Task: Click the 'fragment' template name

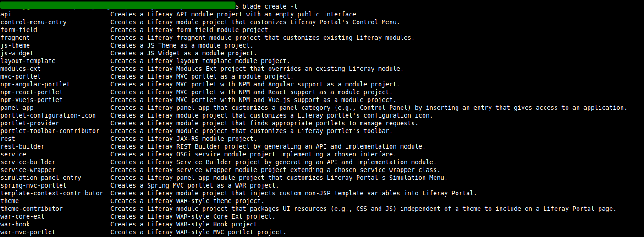Action: [x=15, y=38]
